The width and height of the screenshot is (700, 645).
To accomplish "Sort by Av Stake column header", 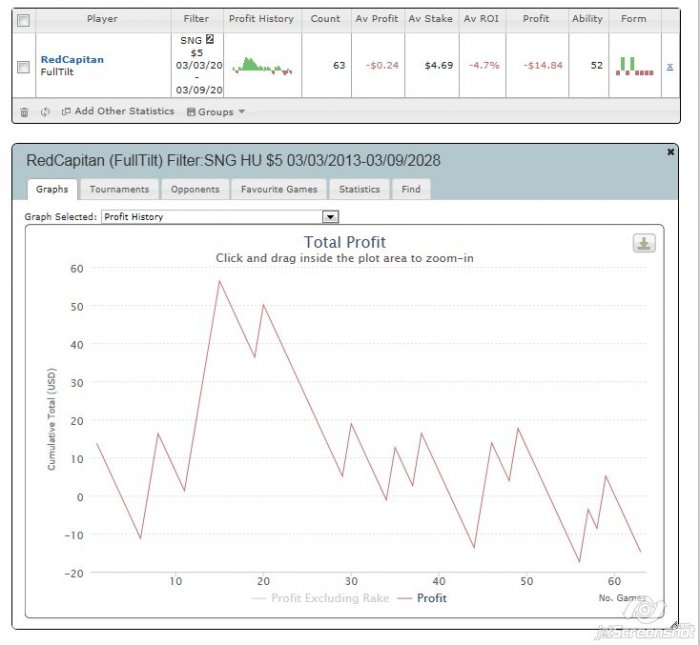I will [430, 19].
